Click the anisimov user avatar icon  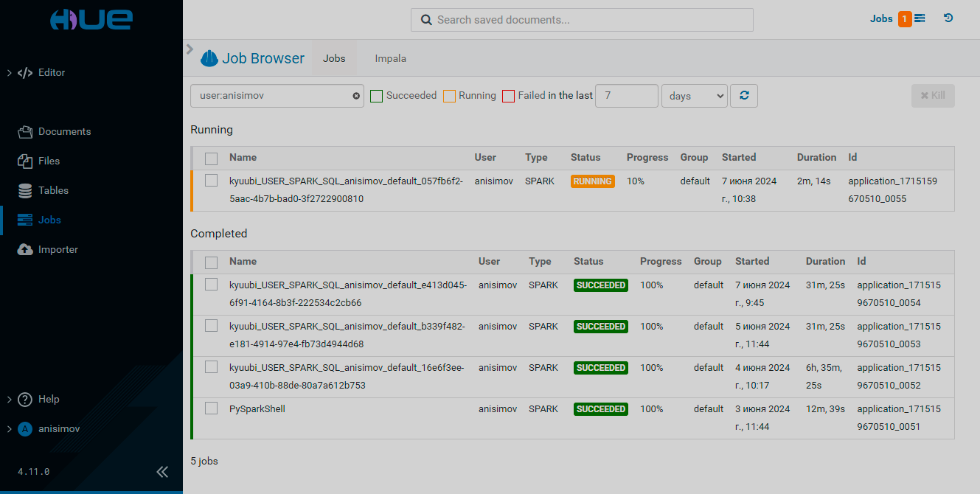pos(25,428)
